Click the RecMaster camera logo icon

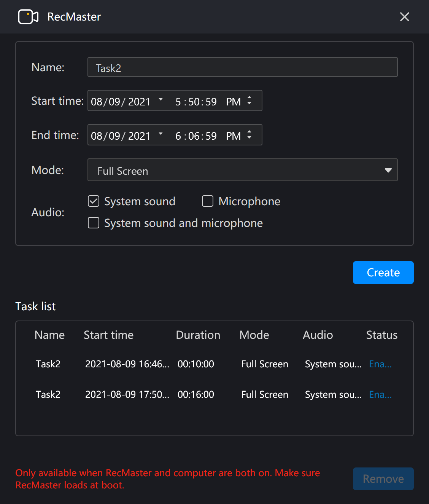click(x=28, y=17)
